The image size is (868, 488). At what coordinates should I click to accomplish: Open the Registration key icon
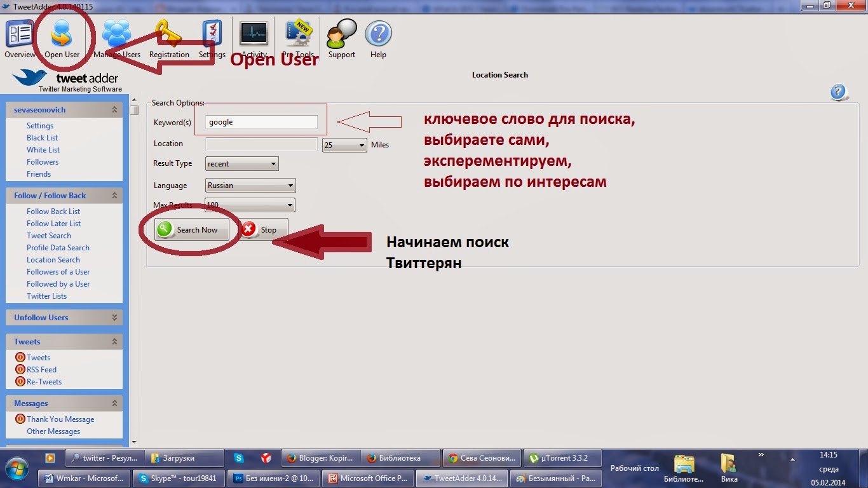pos(169,39)
